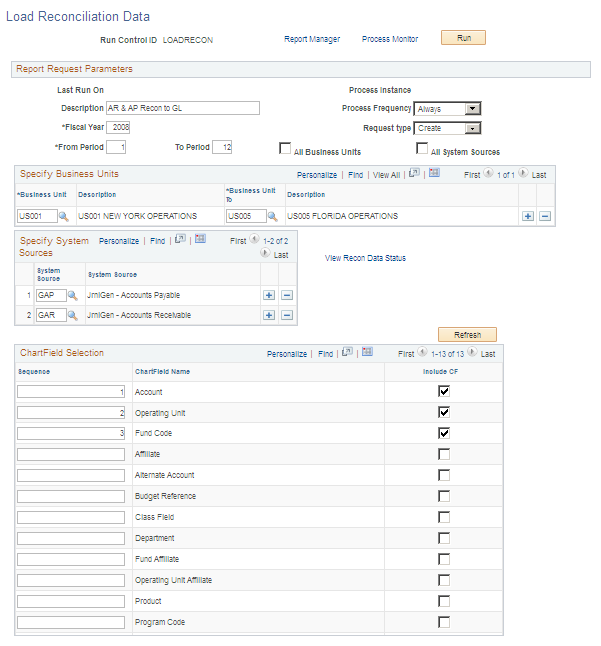Viewport: 601px width, 646px height.
Task: Enable Include CF for Operating Unit Affiliate
Action: [x=444, y=580]
